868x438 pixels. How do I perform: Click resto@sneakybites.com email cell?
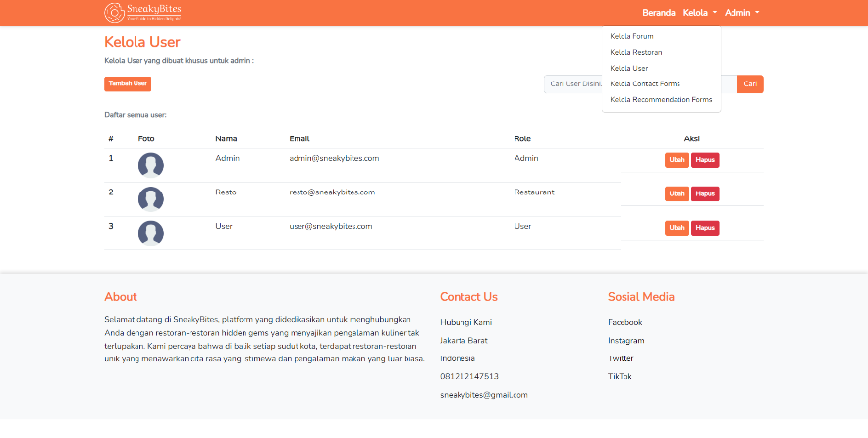pos(332,192)
